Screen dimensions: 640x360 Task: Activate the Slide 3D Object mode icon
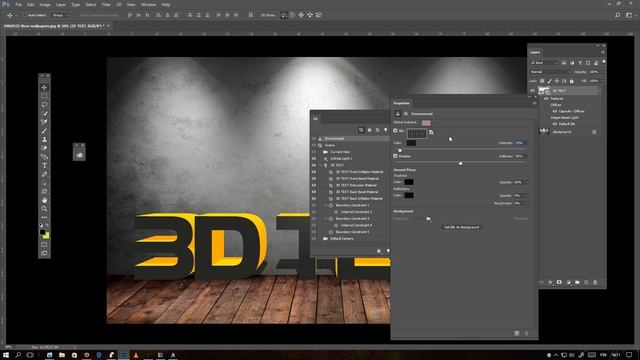click(x=310, y=15)
